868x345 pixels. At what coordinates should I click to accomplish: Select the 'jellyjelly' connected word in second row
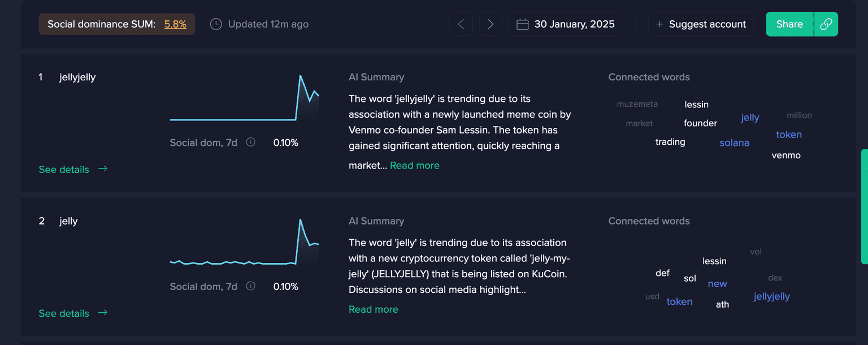click(x=771, y=296)
